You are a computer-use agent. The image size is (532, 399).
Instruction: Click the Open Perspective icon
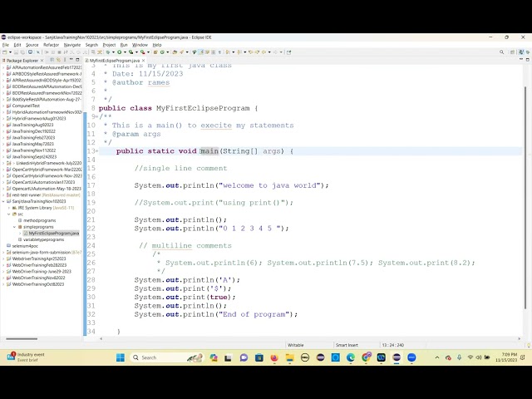coord(512,52)
